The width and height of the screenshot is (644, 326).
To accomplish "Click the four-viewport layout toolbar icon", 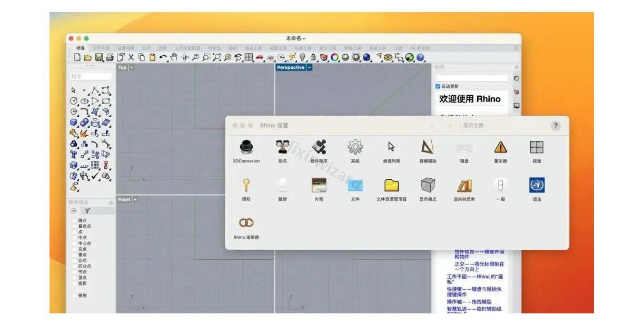I will tap(249, 57).
